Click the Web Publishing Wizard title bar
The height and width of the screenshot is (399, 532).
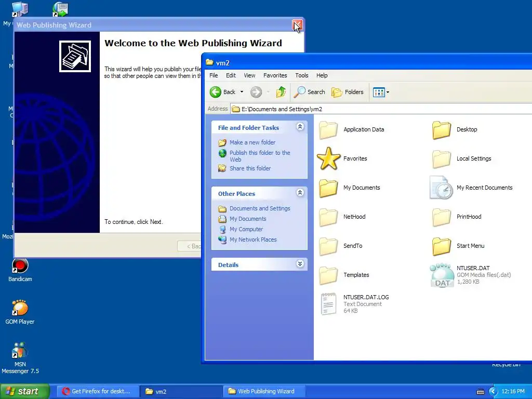153,25
